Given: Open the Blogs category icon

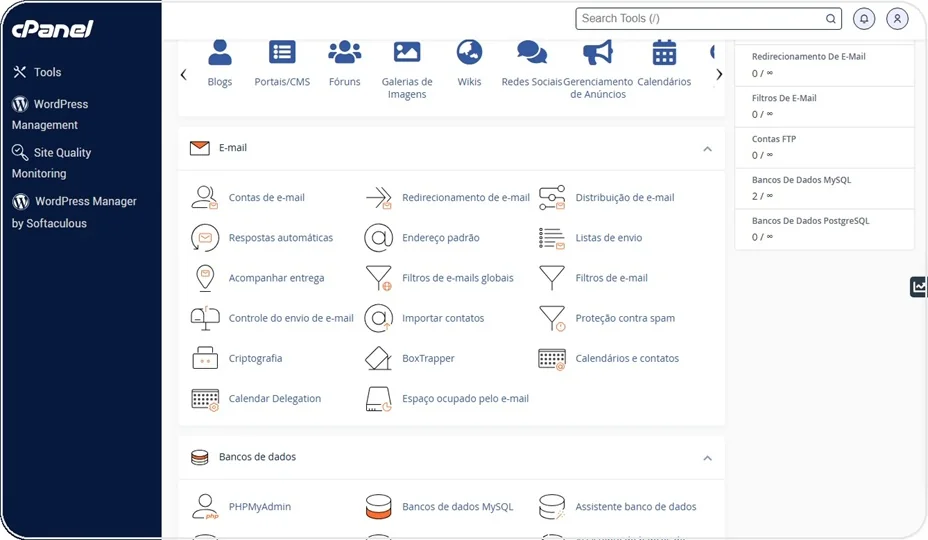Looking at the screenshot, I should click(x=220, y=52).
